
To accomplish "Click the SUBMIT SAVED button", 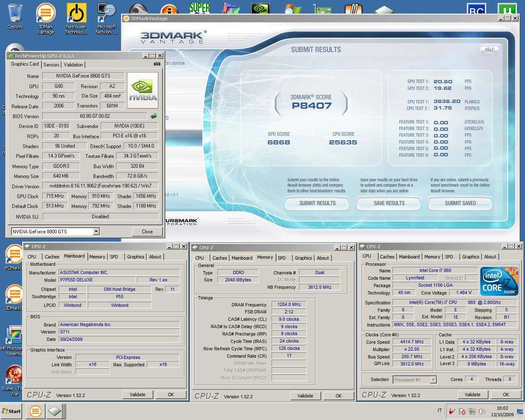I will click(x=460, y=203).
